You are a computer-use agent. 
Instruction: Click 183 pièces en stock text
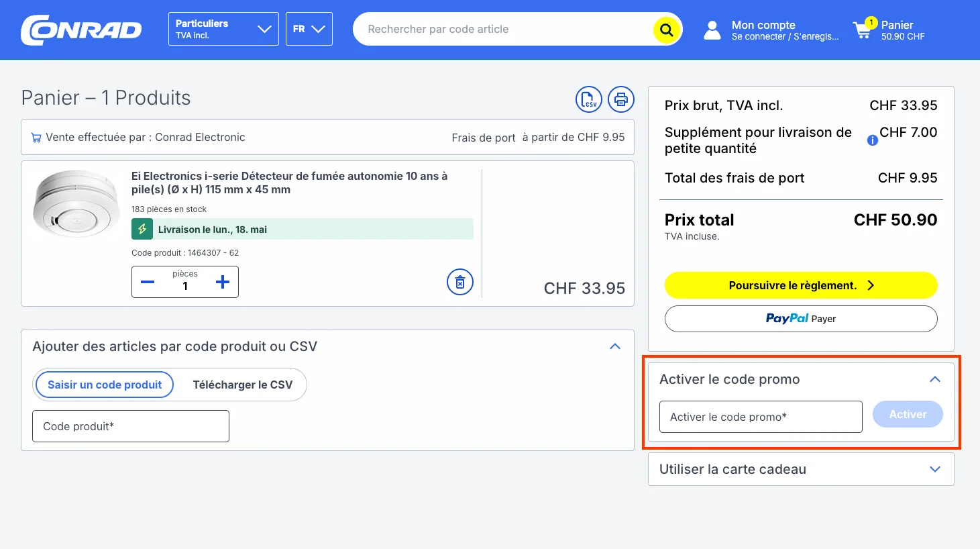tap(169, 209)
